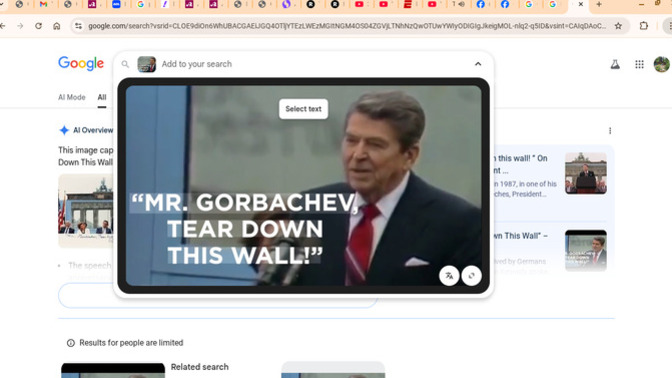Reload the page with the refresh icon
Screen dimensions: 672x378
(39, 26)
